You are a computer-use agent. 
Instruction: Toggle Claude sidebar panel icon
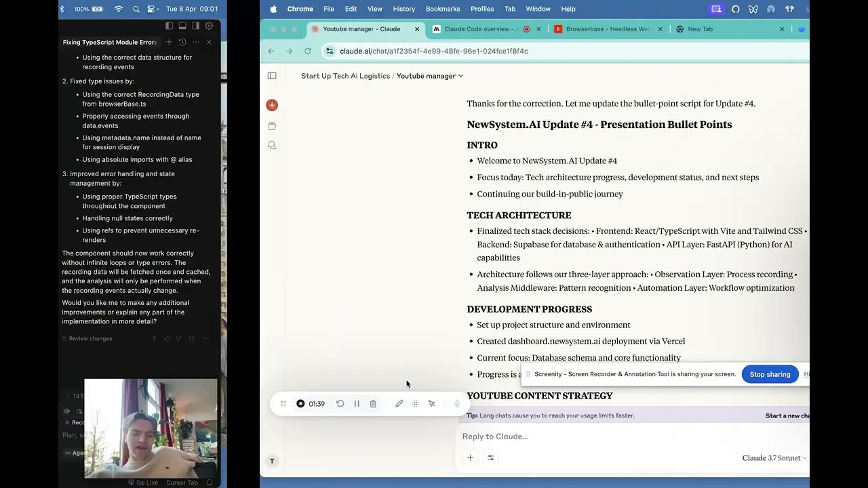272,76
